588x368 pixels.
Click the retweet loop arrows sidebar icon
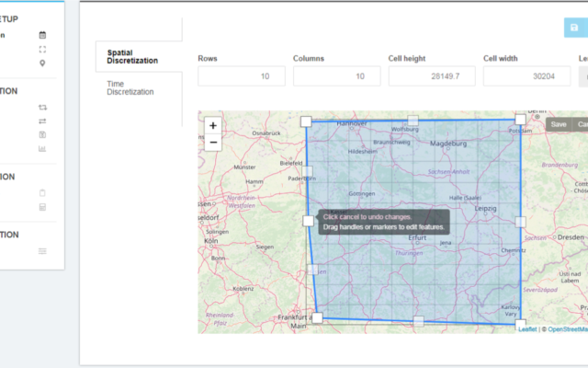[42, 108]
